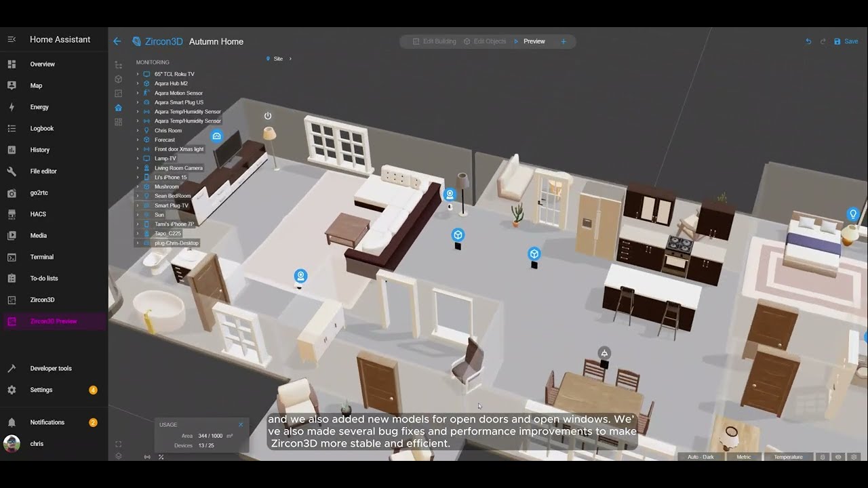The height and width of the screenshot is (488, 868).
Task: Open the HACS store icon
Action: click(x=12, y=214)
